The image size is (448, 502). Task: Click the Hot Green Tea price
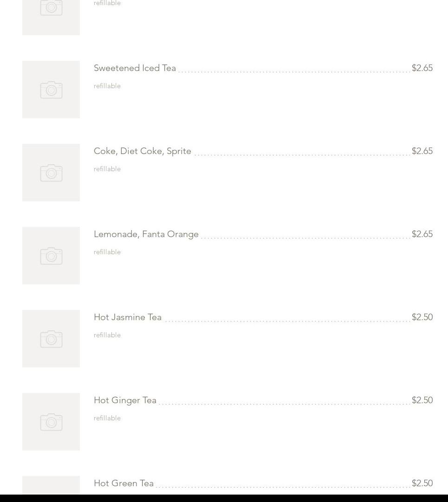click(x=422, y=483)
